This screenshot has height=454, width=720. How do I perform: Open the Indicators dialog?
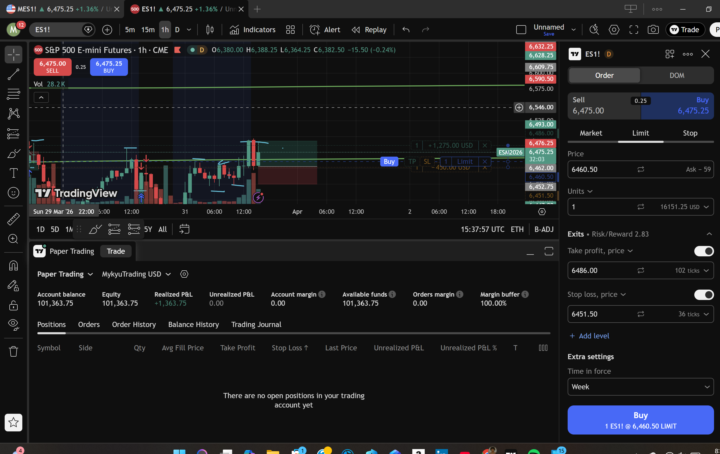[x=253, y=30]
